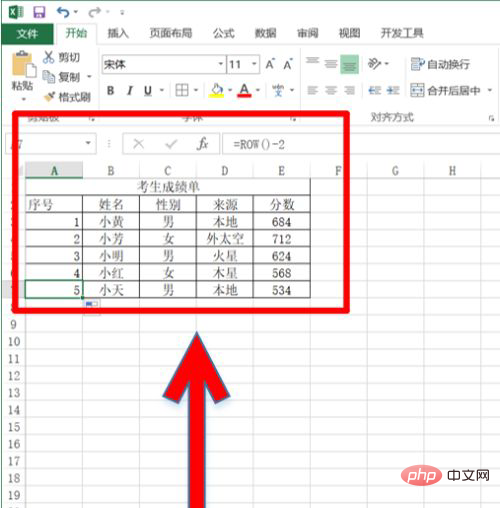Toggle Bold formatting
Image resolution: width=500 pixels, height=508 pixels.
[111, 90]
